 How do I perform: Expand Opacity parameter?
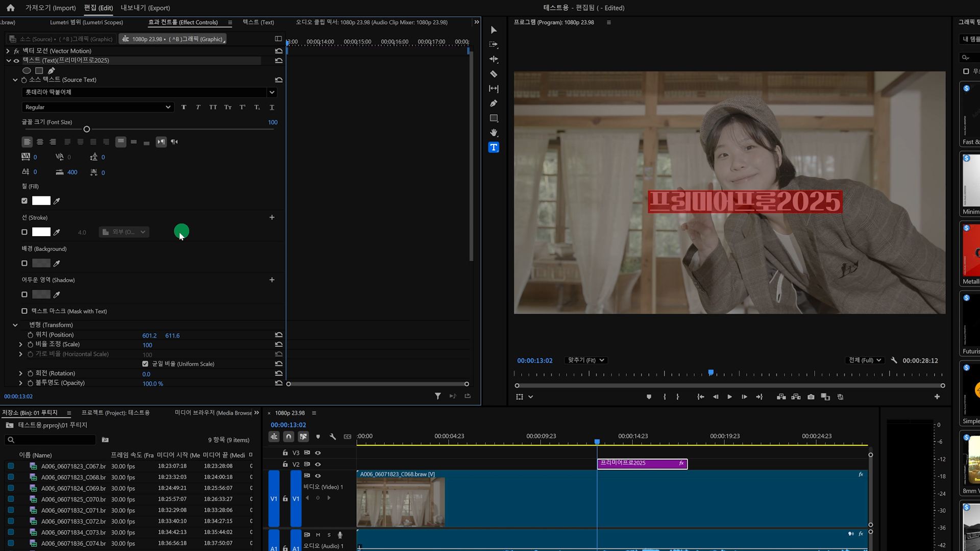pos(20,383)
